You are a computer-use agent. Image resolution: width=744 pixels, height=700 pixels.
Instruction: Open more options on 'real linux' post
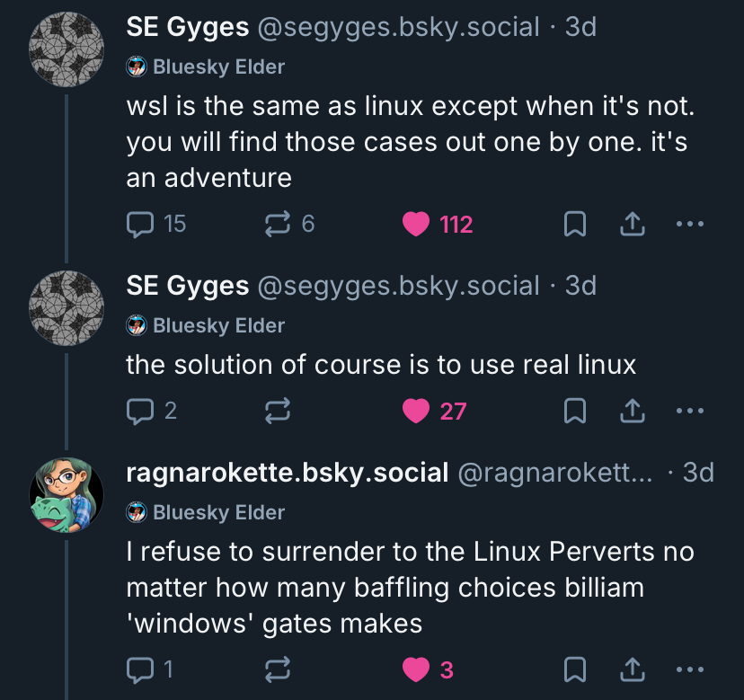689,411
